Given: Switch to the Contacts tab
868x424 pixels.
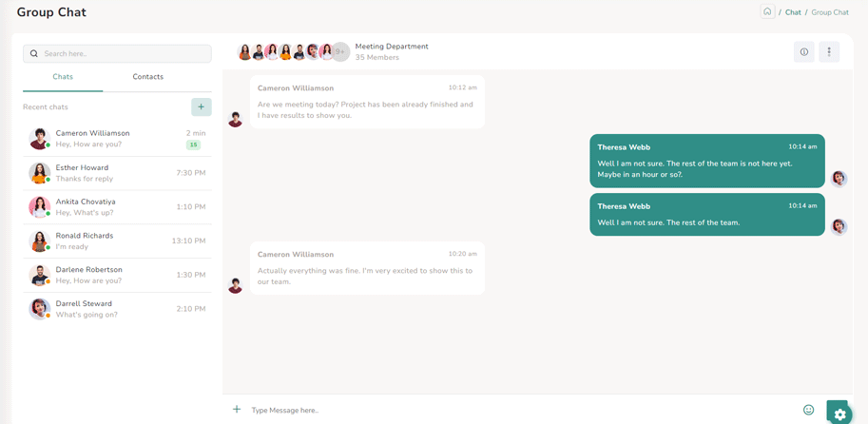Looking at the screenshot, I should pos(147,77).
